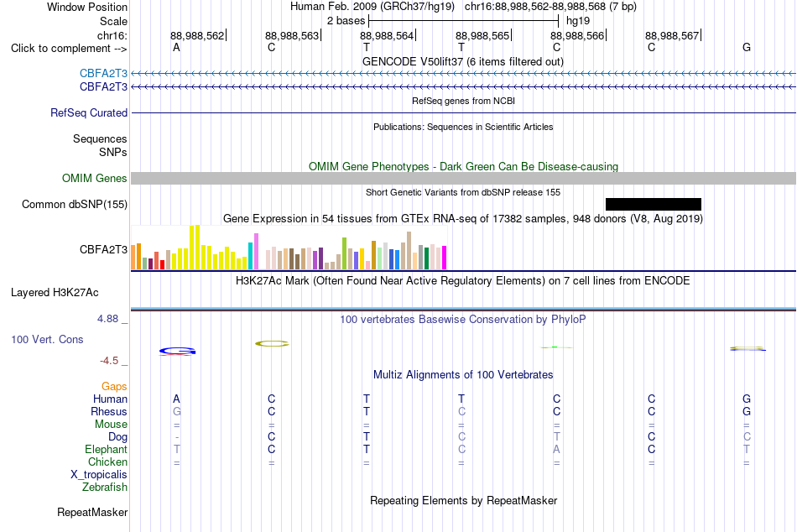Open the OMIM Gene Phenotypes track title
The height and width of the screenshot is (532, 797).
pyautogui.click(x=463, y=166)
